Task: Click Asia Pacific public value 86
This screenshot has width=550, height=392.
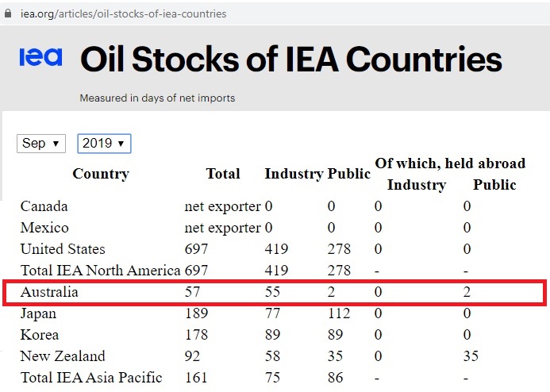Action: [336, 377]
